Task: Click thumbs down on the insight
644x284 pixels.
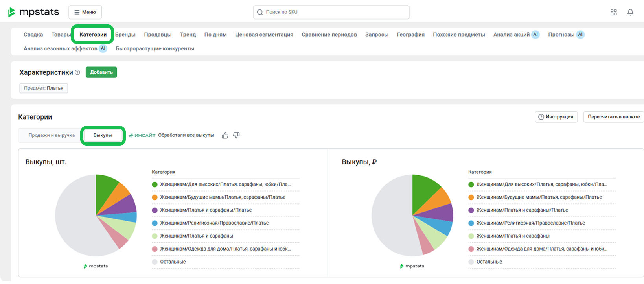Action: click(236, 135)
